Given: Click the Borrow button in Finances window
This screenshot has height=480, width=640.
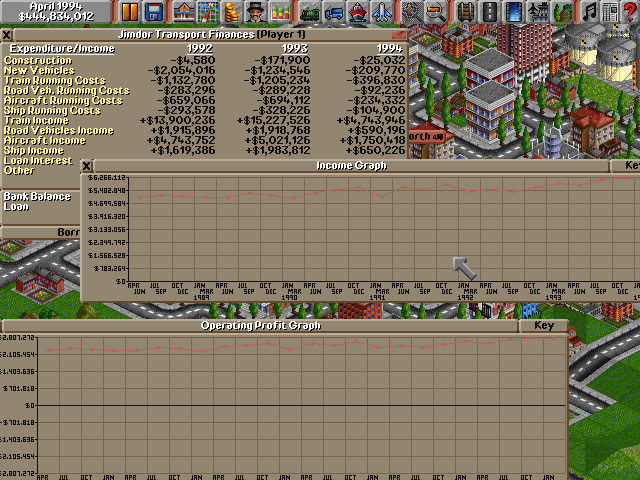Looking at the screenshot, I should coord(41,233).
